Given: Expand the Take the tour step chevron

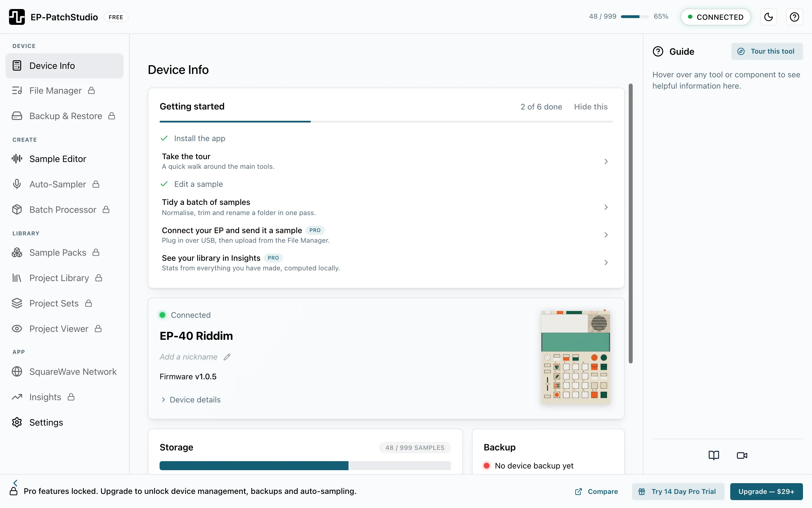Looking at the screenshot, I should click(x=606, y=161).
